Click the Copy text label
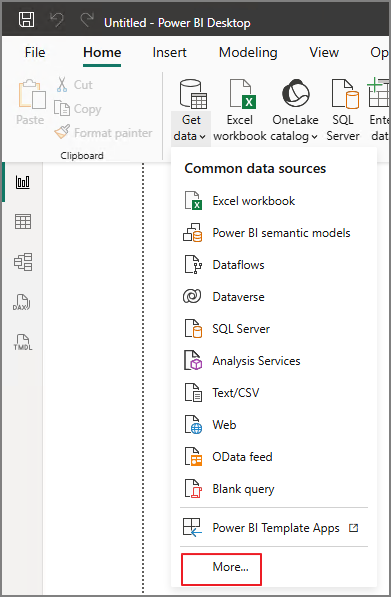Screen dimensions: 391x597 click(88, 109)
